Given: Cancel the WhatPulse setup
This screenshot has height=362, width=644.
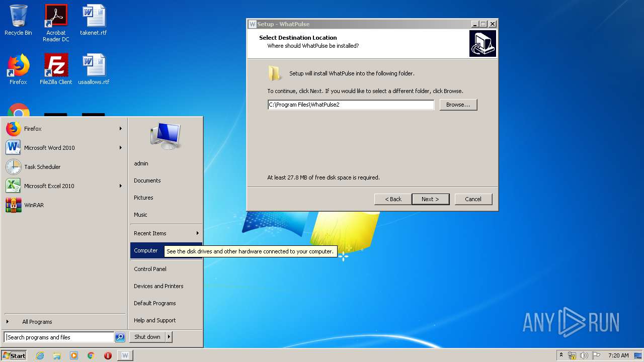Looking at the screenshot, I should pyautogui.click(x=473, y=199).
